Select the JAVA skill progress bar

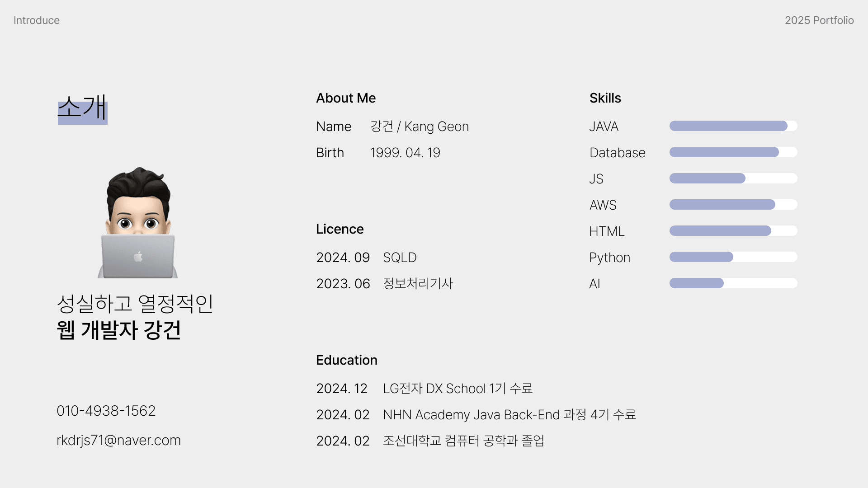click(x=733, y=126)
